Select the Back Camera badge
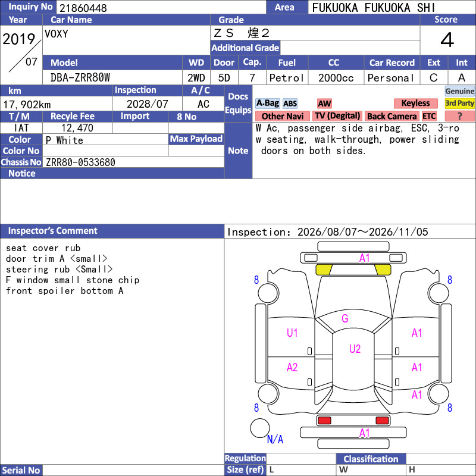This screenshot has width=476, height=476. (392, 116)
